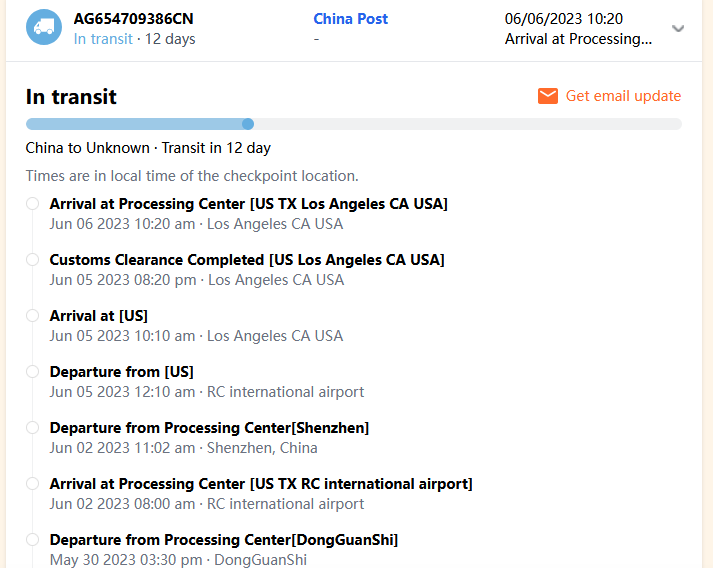Click the progress bar's blue handle dot
This screenshot has height=568, width=713.
(x=248, y=124)
